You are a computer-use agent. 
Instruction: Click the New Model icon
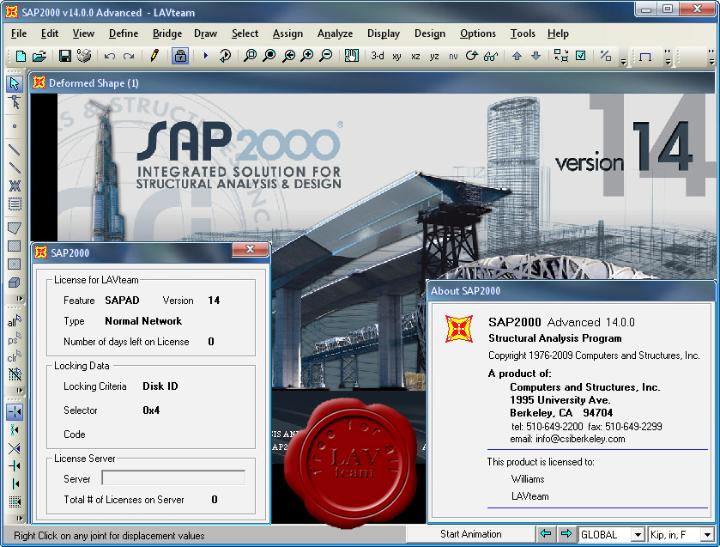click(x=21, y=56)
